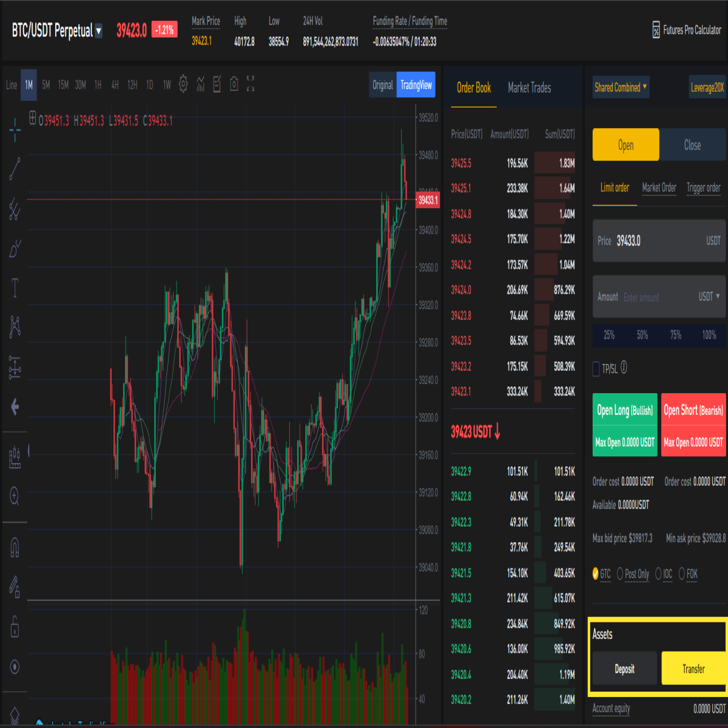Image resolution: width=728 pixels, height=728 pixels.
Task: Select the trend line drawing tool
Action: [15, 169]
